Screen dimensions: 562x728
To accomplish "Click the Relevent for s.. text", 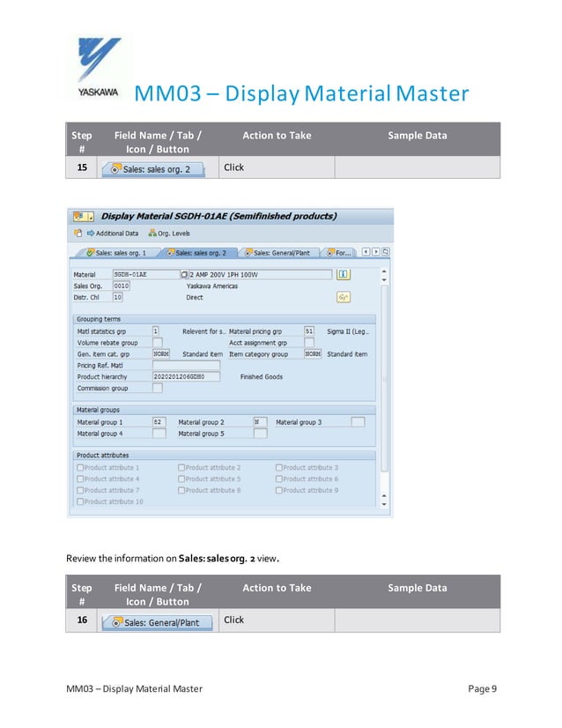I will (203, 331).
